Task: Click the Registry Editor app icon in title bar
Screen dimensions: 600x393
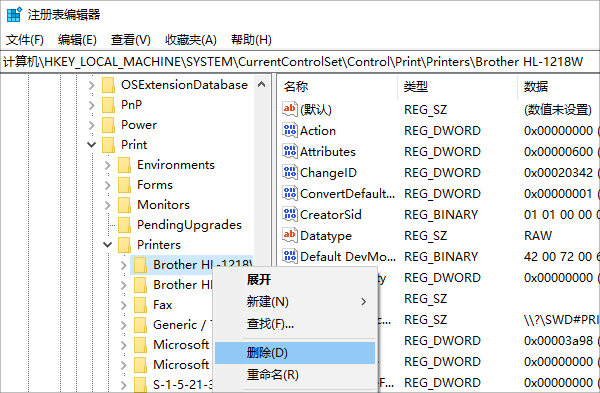Action: (15, 15)
